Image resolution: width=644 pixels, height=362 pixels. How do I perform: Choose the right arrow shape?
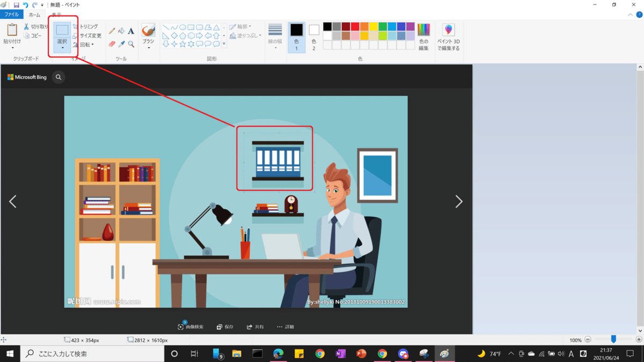click(x=199, y=36)
